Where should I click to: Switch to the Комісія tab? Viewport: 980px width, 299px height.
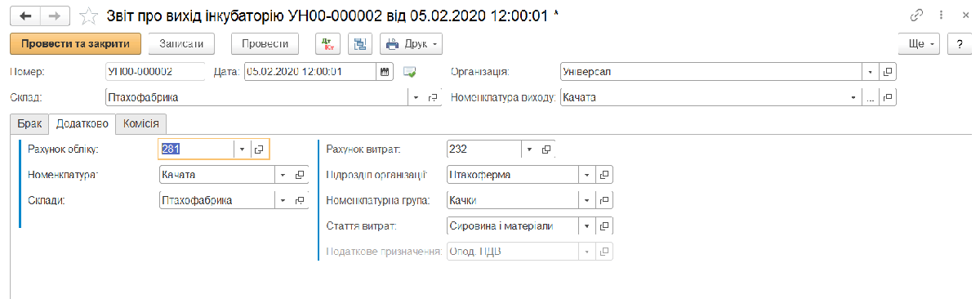click(142, 123)
